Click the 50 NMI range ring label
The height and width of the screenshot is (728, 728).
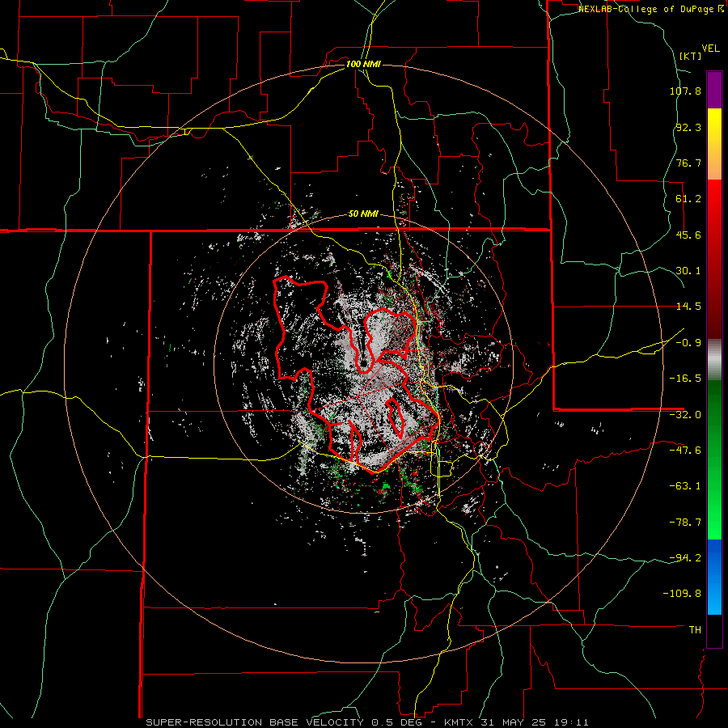click(x=363, y=214)
